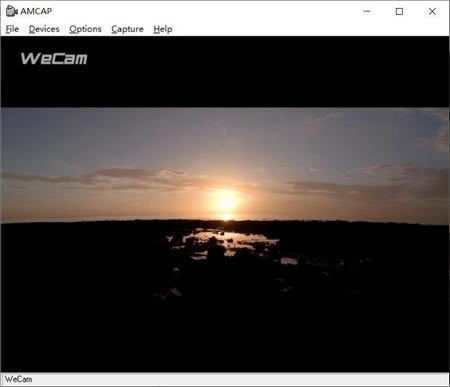Open the Capture menu
Image resolution: width=450 pixels, height=387 pixels.
click(127, 29)
